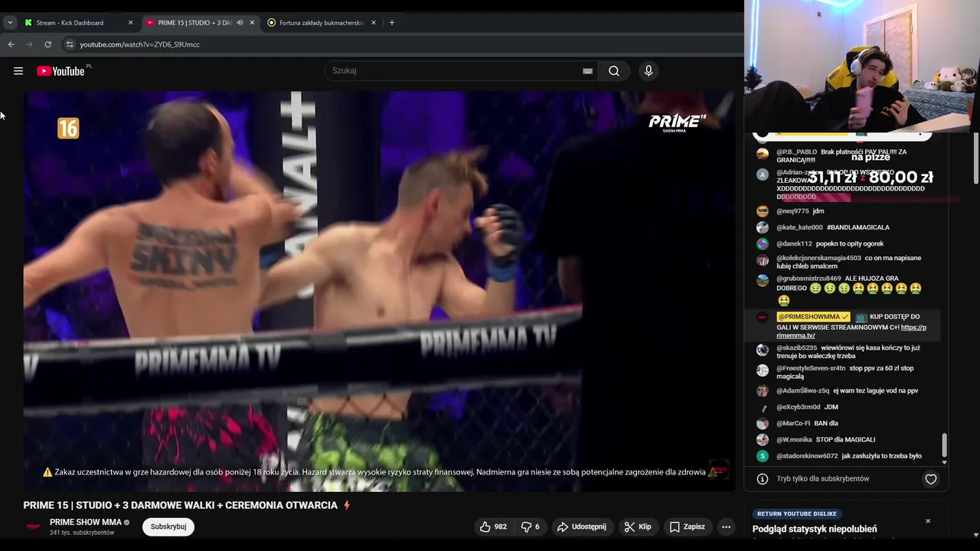Screen dimensions: 980x551
Task: Open PRIME SHOW MMA channel name
Action: tap(86, 522)
